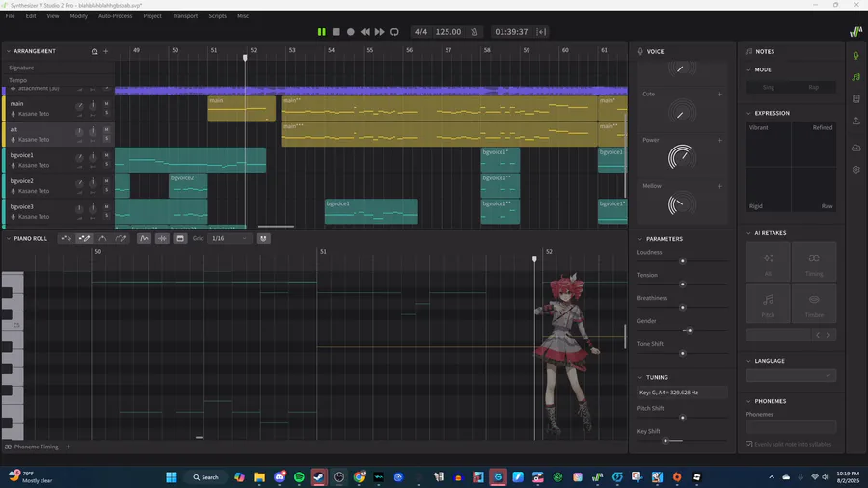Screen dimensions: 868x488
Task: Rewind using the transport rewind icon
Action: [x=365, y=32]
